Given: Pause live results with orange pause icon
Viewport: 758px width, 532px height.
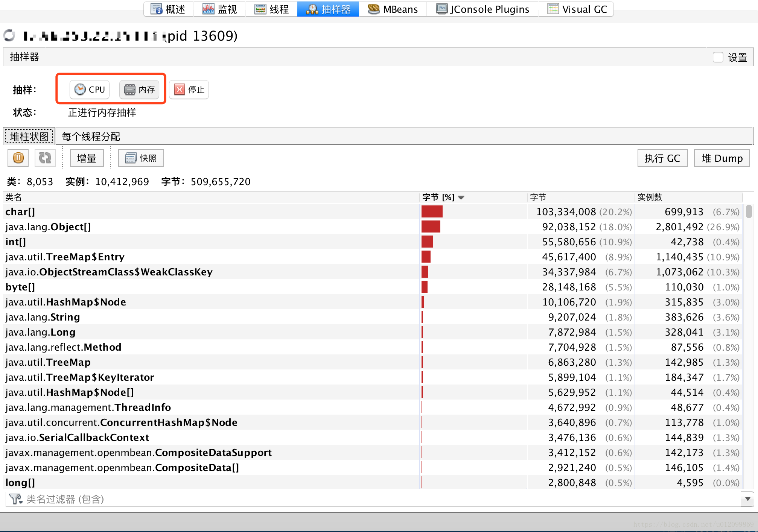Looking at the screenshot, I should point(18,158).
